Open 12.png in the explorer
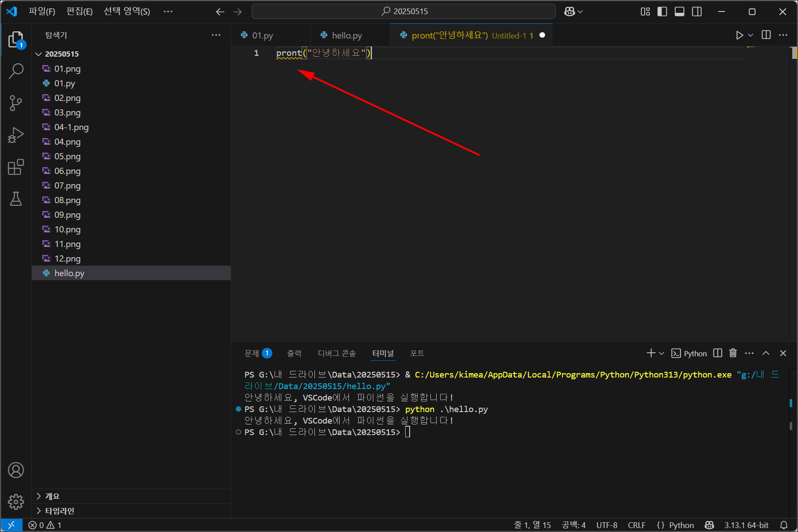798x532 pixels. click(132, 258)
